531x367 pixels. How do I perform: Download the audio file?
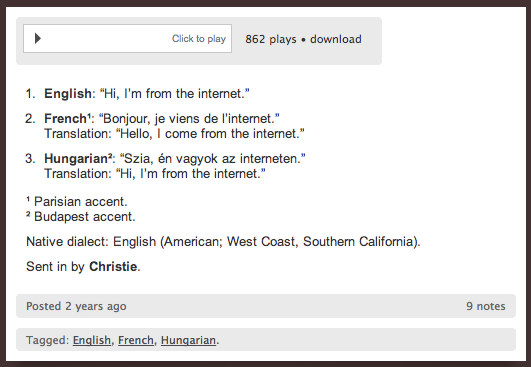tap(336, 39)
